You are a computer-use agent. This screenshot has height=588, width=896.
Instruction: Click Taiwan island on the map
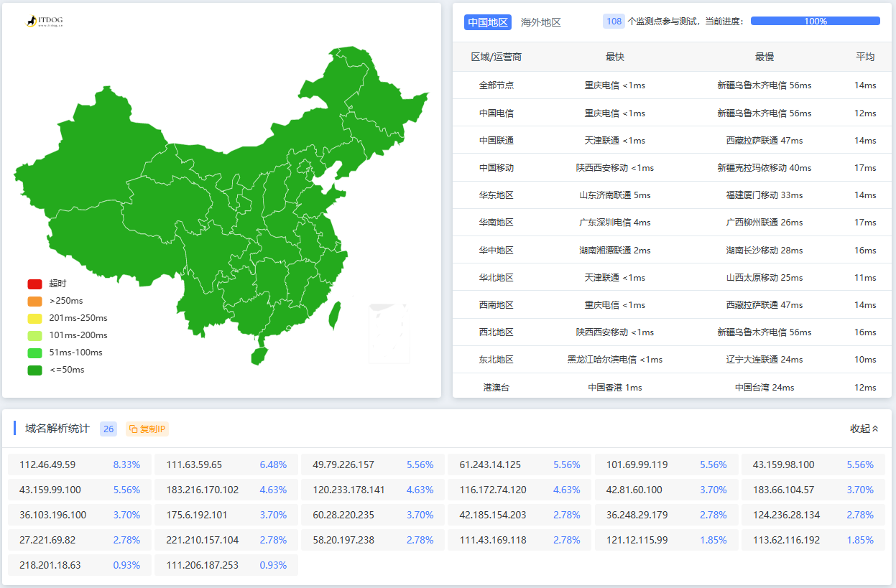click(x=334, y=314)
